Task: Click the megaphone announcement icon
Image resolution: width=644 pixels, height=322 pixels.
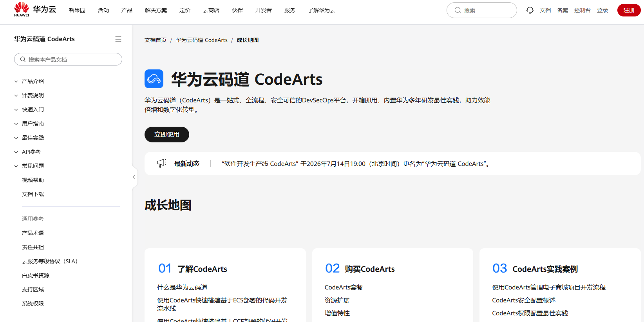Action: pos(161,164)
